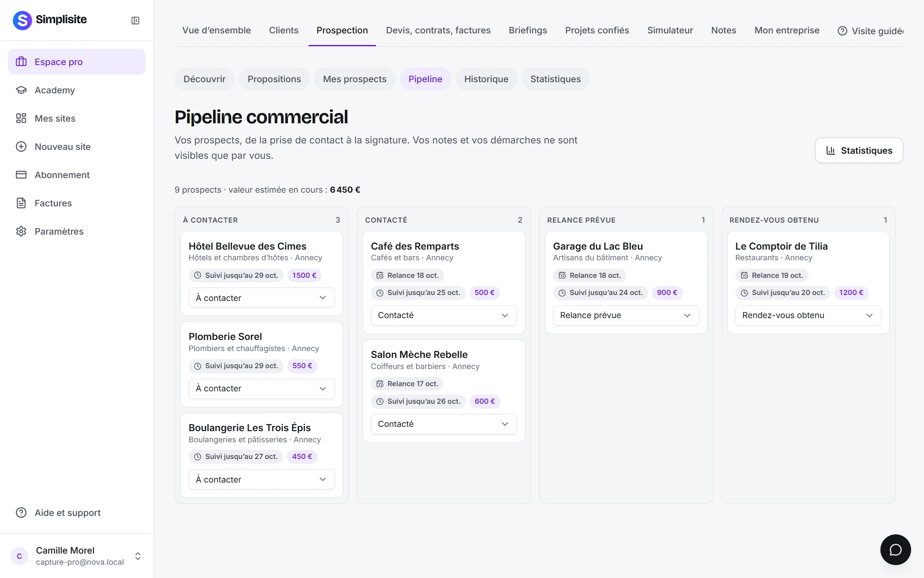
Task: Open status dropdown for Garage du Lac Bleu
Action: [626, 315]
